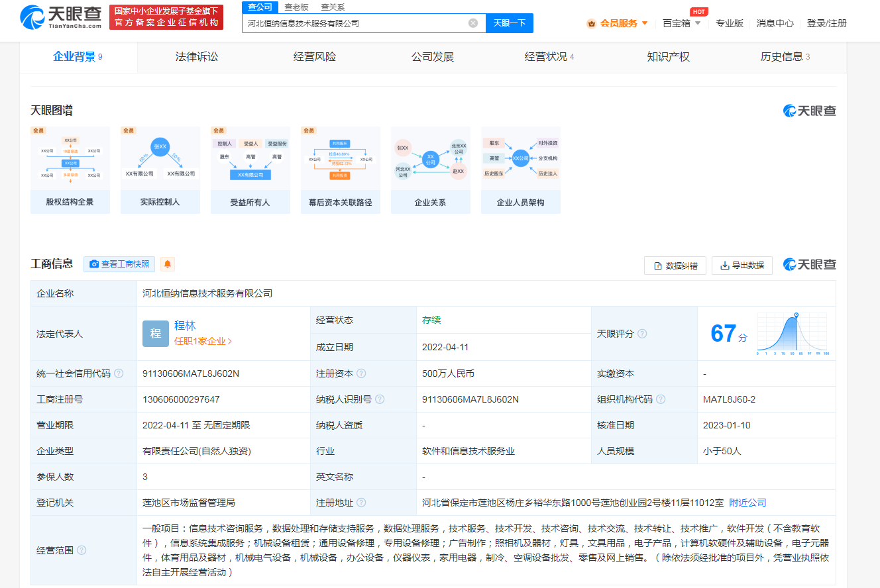Viewport: 880px width, 588px height.
Task: Select the 公司发展 tab
Action: click(433, 57)
